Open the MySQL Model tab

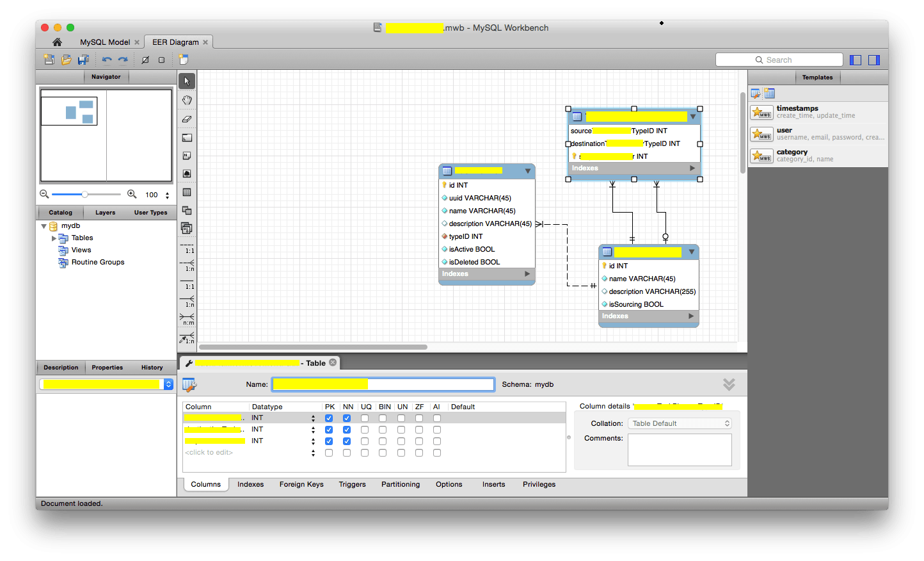pyautogui.click(x=104, y=42)
